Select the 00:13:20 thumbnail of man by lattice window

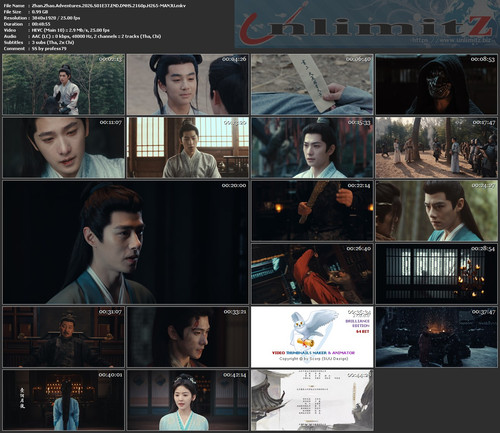(x=188, y=147)
